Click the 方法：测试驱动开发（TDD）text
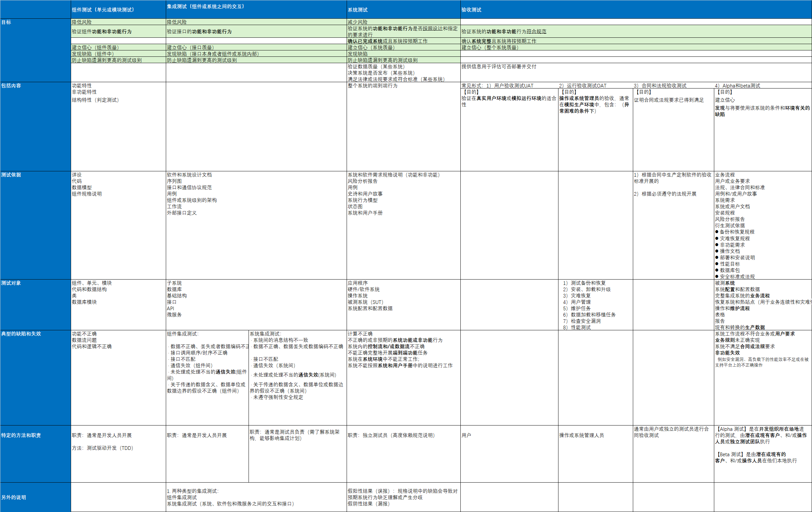The image size is (812, 512). (102, 448)
